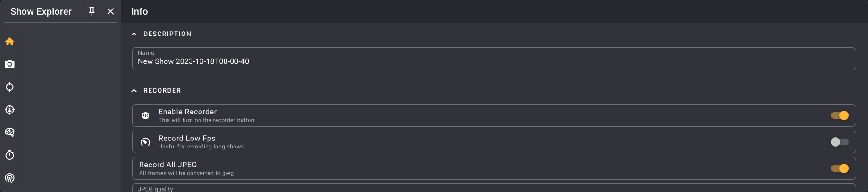Click the Home icon in the sidebar
The height and width of the screenshot is (192, 868).
click(9, 42)
